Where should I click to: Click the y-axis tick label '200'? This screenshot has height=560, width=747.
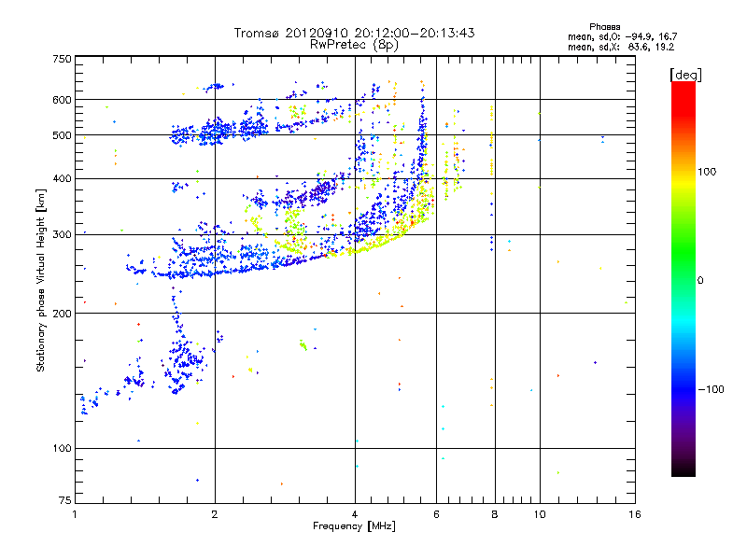pyautogui.click(x=63, y=314)
